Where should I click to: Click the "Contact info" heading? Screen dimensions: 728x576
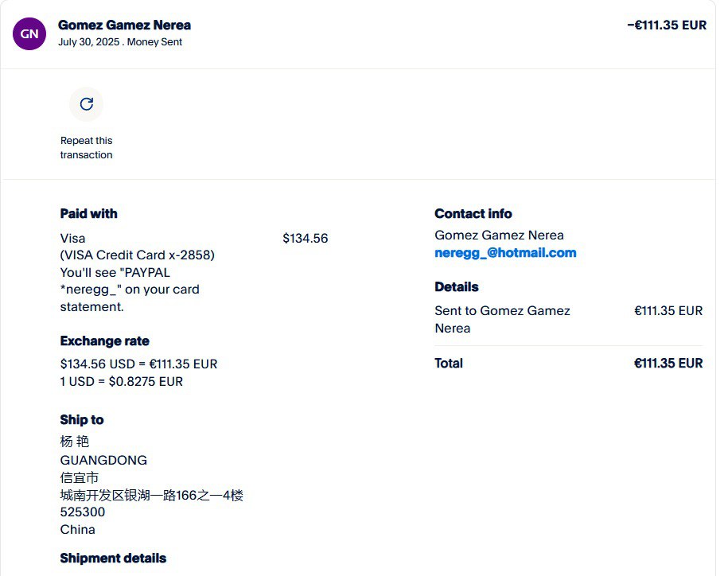[x=473, y=213]
